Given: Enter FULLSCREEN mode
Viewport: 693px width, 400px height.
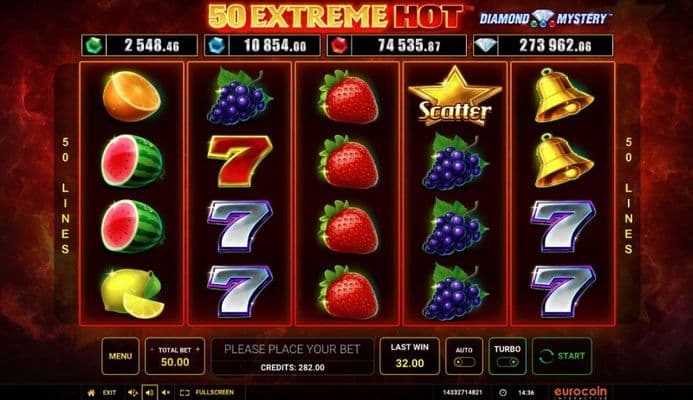Looking at the screenshot, I should pos(207,392).
